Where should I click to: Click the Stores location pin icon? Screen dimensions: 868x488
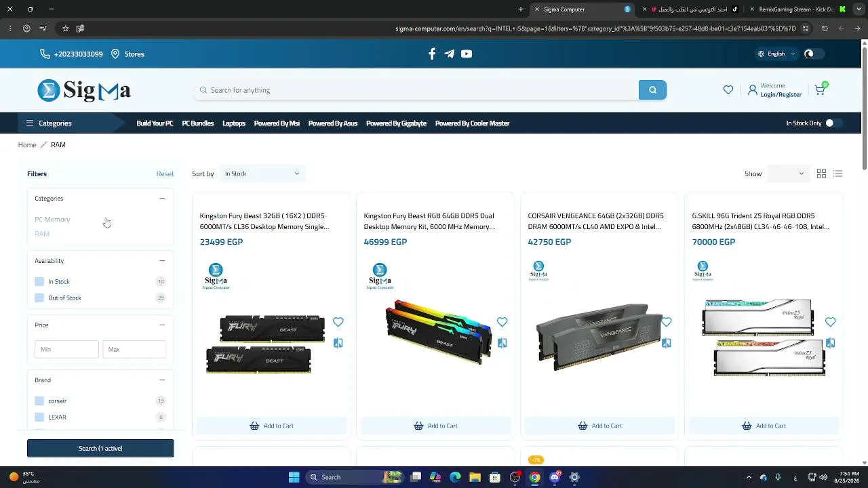pos(115,54)
